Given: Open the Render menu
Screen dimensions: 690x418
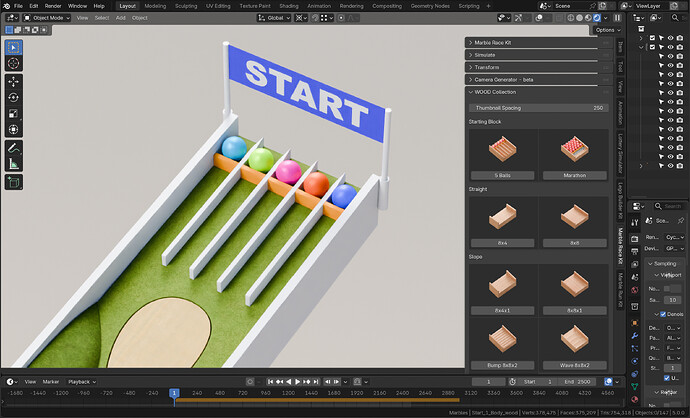Looking at the screenshot, I should [x=53, y=6].
